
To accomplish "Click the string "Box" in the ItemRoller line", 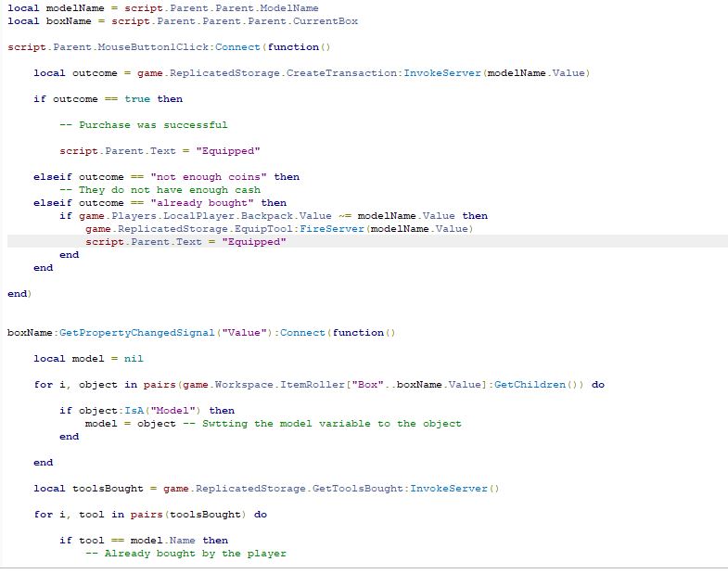I will pos(367,385).
